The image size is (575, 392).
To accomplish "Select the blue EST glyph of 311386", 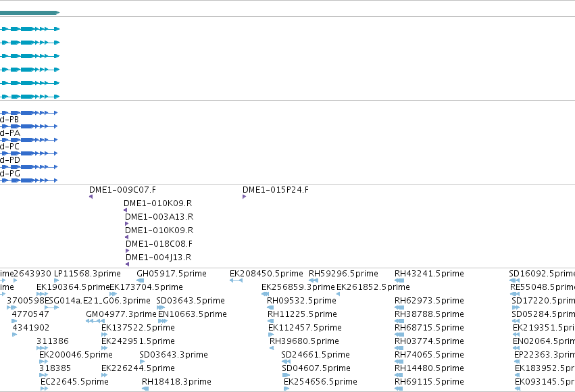I will click(42, 348).
